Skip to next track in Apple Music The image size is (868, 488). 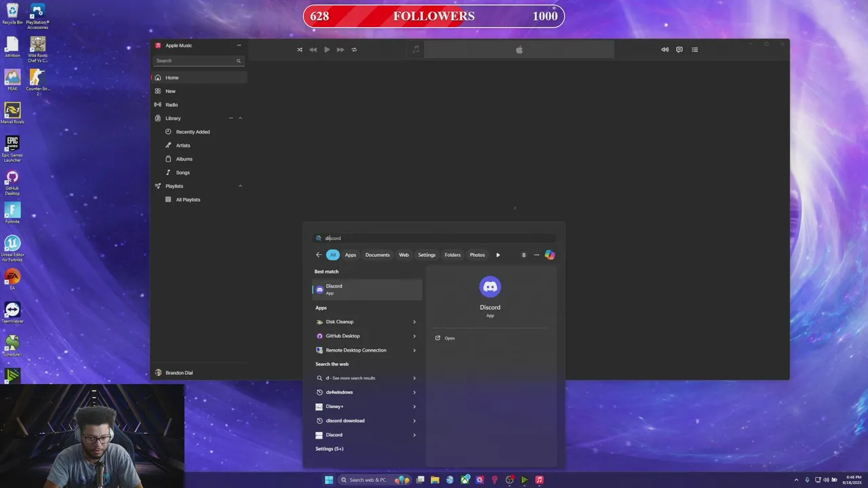click(340, 49)
